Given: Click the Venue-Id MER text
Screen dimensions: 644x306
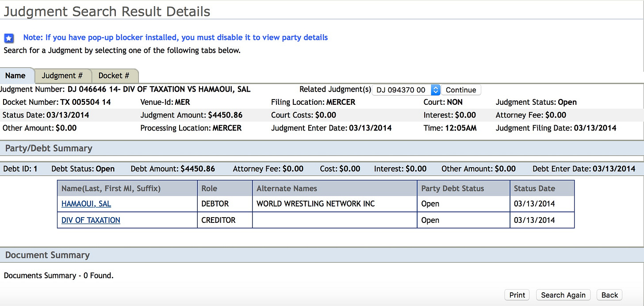Looking at the screenshot, I should pyautogui.click(x=165, y=102).
